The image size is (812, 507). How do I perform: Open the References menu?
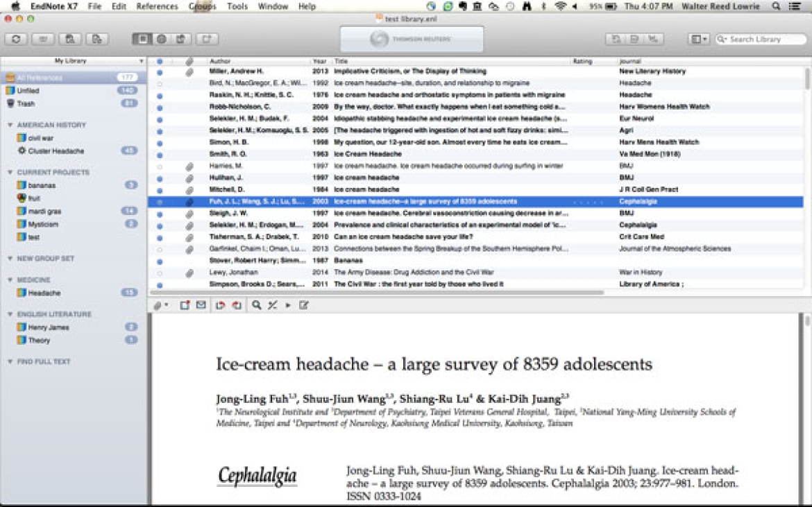point(157,6)
